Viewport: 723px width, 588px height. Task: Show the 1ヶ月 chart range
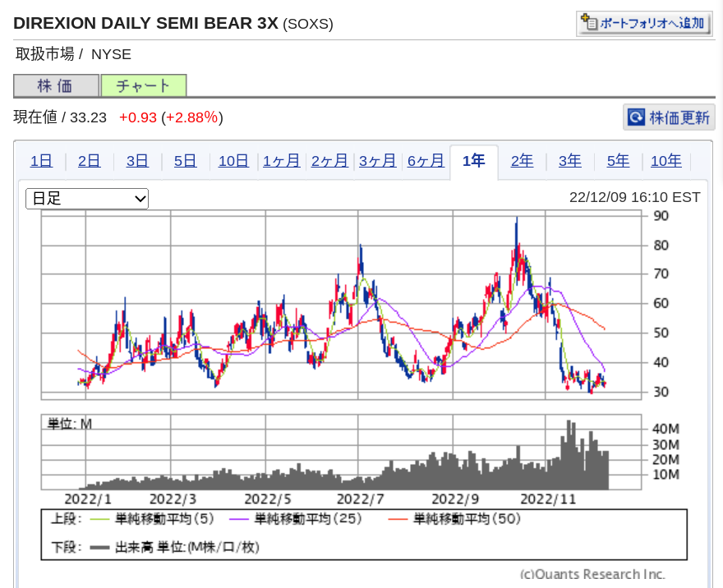click(x=281, y=161)
